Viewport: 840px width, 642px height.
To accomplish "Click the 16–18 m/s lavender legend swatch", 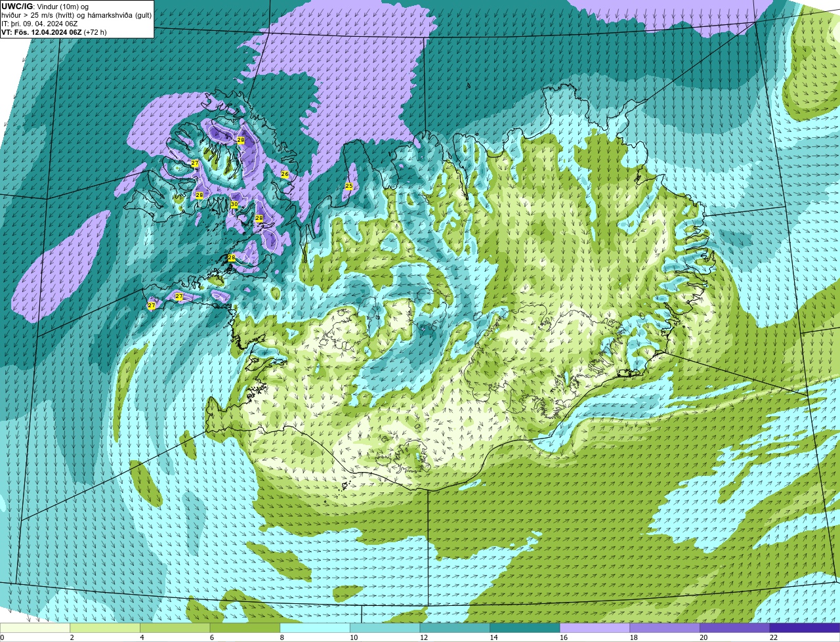I will pos(595,628).
